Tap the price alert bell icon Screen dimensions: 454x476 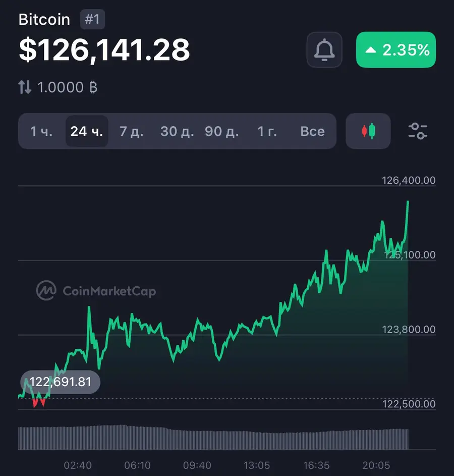(x=324, y=49)
